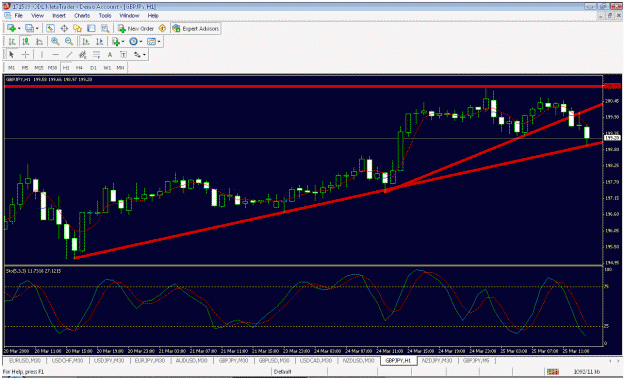Switch timeframe to MN

[120, 68]
